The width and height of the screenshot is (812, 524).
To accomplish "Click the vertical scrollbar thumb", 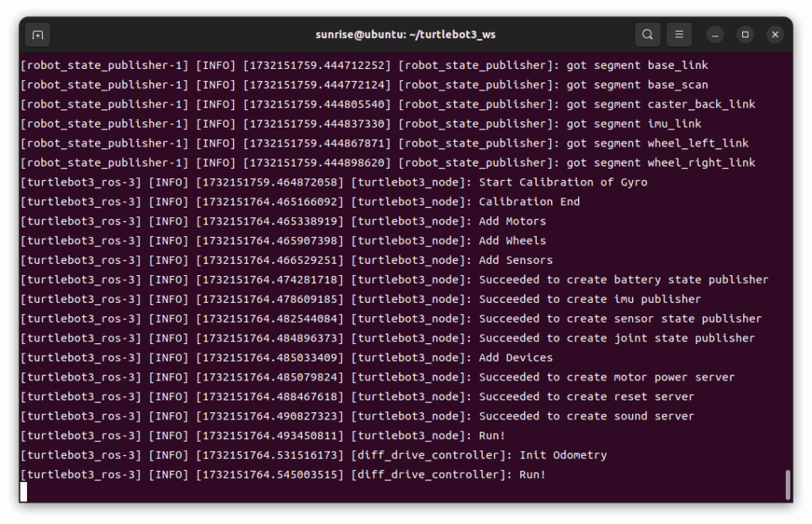I will (x=787, y=485).
